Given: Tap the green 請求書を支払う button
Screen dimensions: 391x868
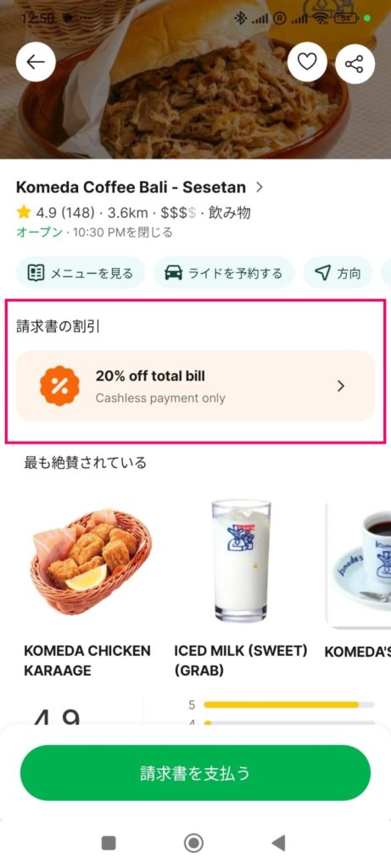Looking at the screenshot, I should click(195, 773).
